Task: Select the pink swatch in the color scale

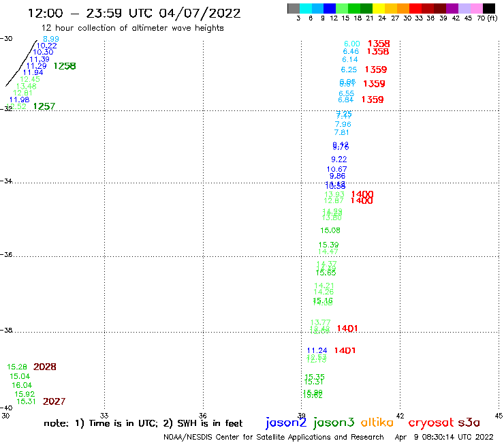Action: point(476,8)
